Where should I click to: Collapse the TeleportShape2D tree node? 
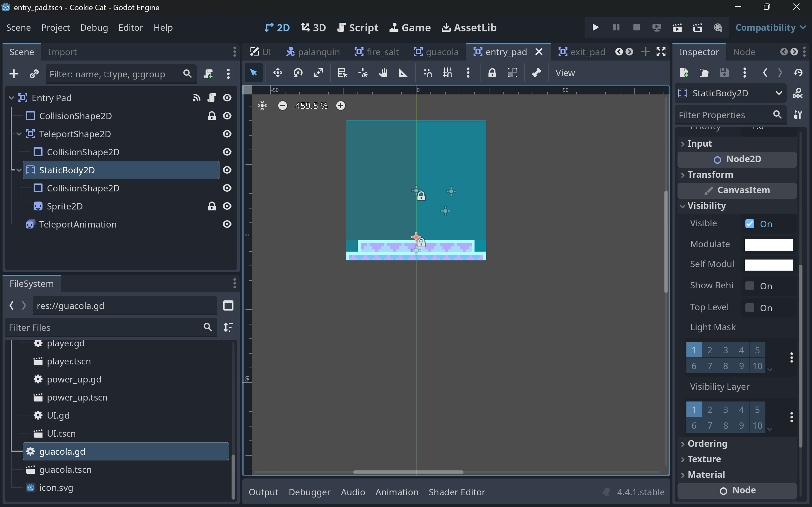pos(19,134)
